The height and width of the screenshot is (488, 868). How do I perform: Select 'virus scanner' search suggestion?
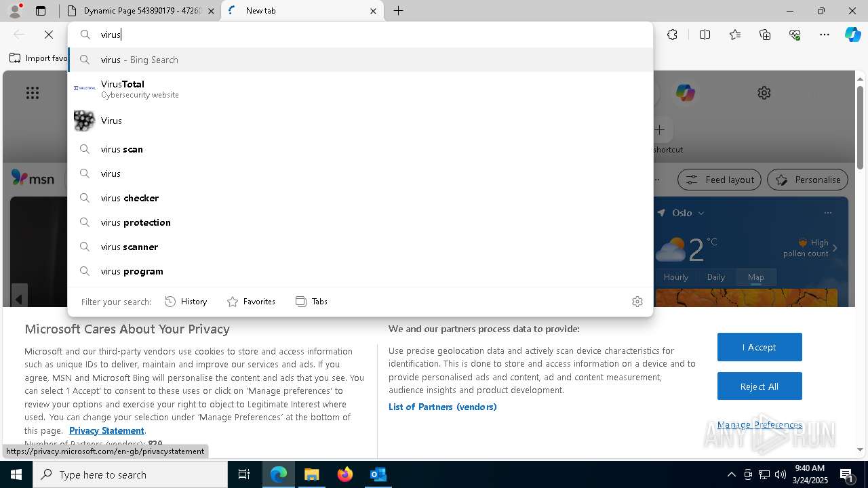[x=360, y=247]
